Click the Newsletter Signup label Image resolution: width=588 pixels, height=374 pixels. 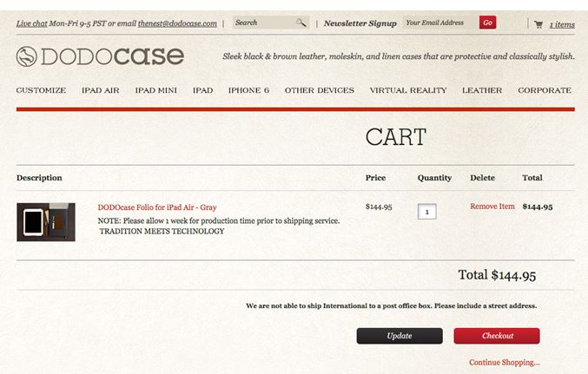click(360, 23)
